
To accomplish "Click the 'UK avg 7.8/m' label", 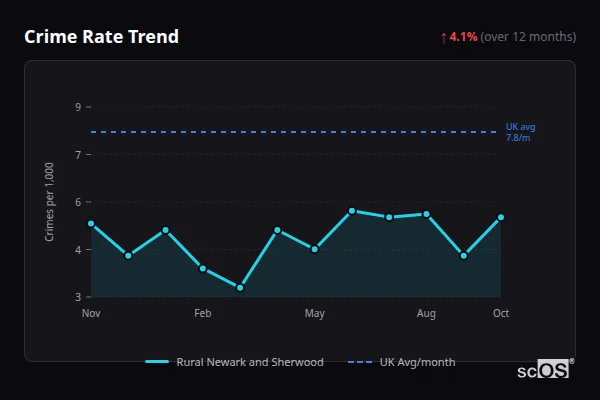I will (x=520, y=132).
